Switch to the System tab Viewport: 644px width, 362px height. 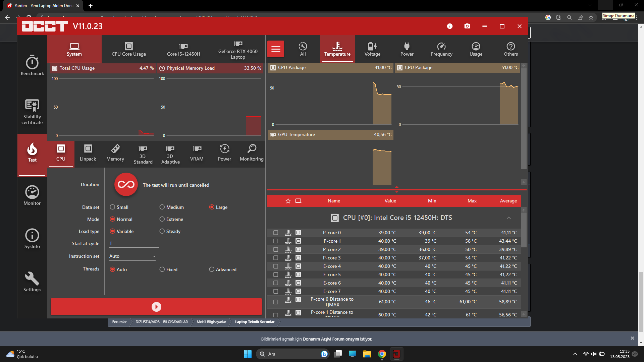74,49
